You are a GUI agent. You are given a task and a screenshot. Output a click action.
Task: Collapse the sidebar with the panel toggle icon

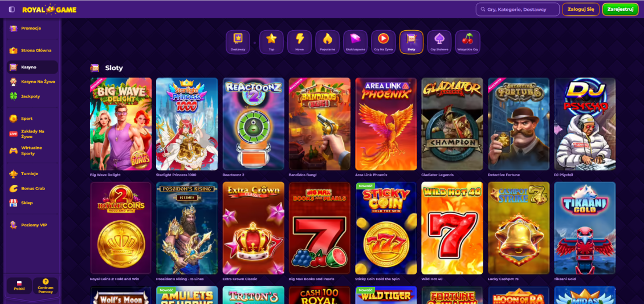pos(11,9)
